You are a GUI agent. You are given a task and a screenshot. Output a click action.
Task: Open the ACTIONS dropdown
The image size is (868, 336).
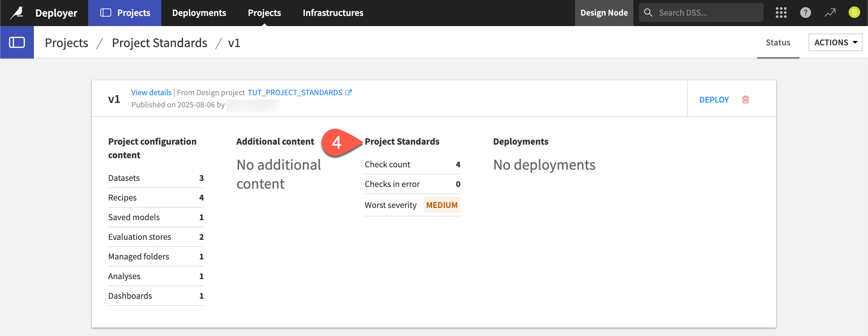[x=835, y=42]
